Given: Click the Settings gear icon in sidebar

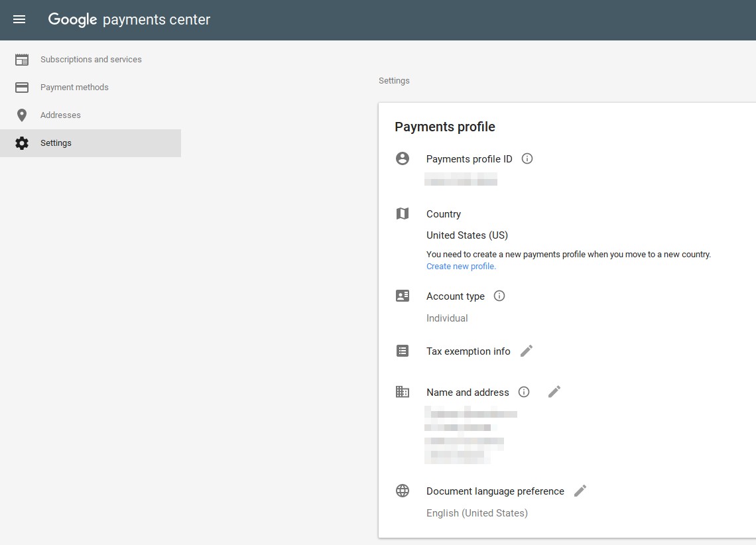Looking at the screenshot, I should (x=22, y=143).
